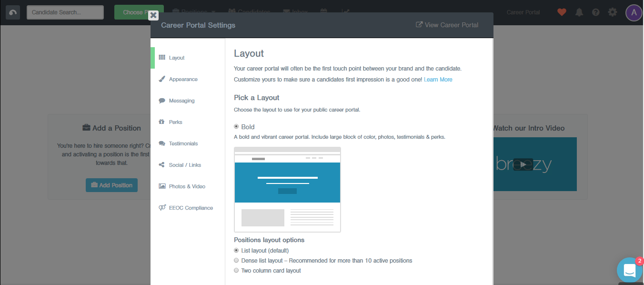Click the Candidate Search field
Screen dimensions: 644x285
coord(65,12)
